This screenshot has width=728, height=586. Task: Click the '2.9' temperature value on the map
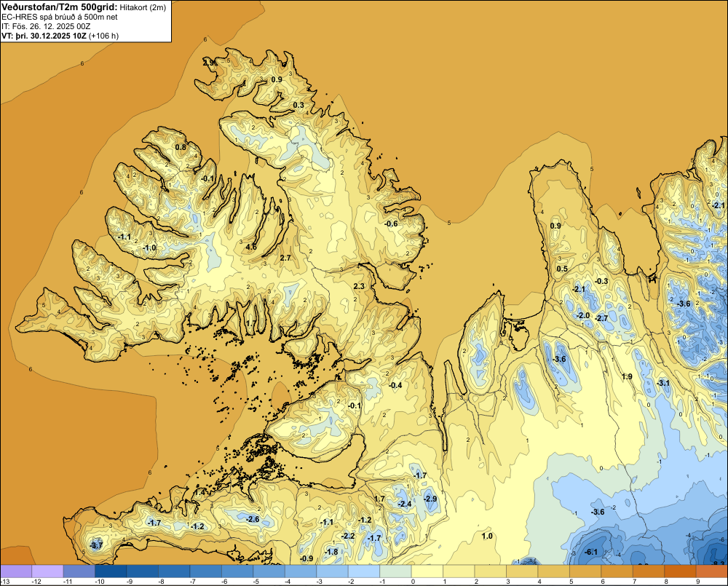click(x=208, y=63)
